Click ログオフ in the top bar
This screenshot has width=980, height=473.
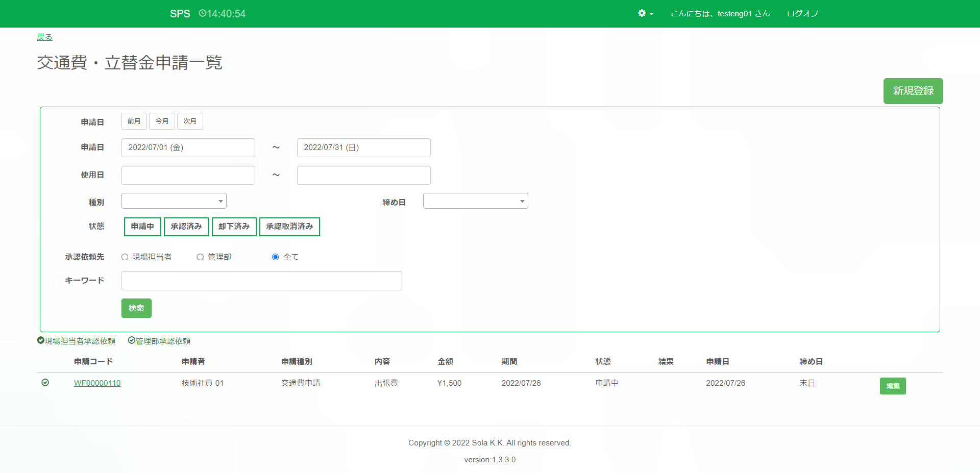[x=802, y=14]
